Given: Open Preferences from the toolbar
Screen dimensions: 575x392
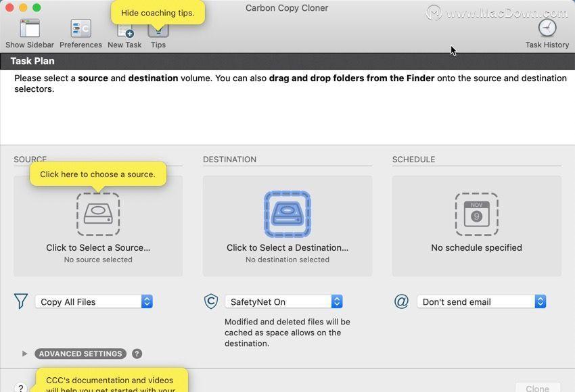Looking at the screenshot, I should [80, 28].
